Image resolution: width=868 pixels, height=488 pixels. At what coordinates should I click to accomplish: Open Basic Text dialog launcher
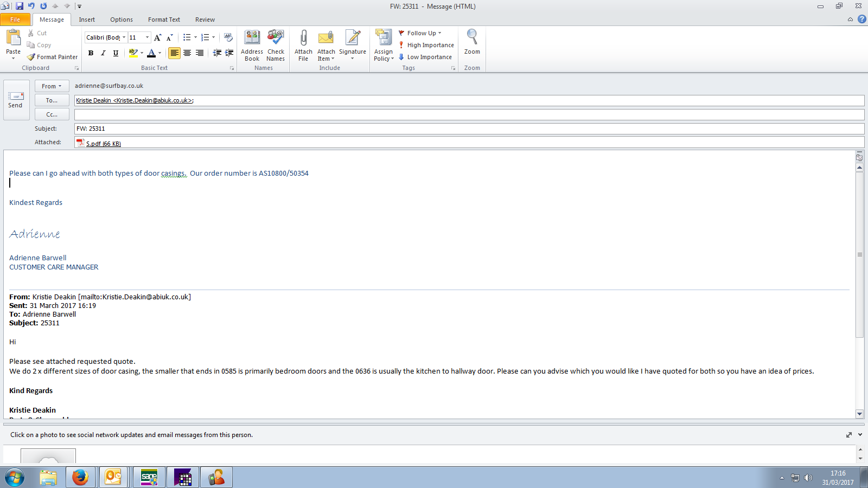click(232, 68)
